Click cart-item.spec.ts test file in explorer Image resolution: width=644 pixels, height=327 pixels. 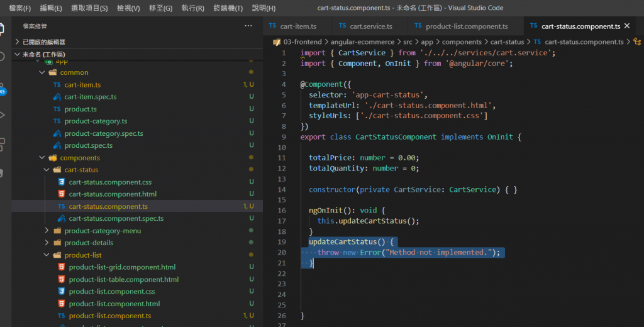(x=90, y=97)
